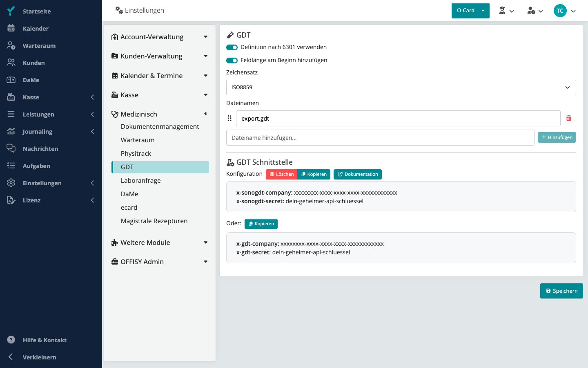Expand Account-Verwaltung section arrow
Viewport: 588px width, 368px height.
point(206,37)
